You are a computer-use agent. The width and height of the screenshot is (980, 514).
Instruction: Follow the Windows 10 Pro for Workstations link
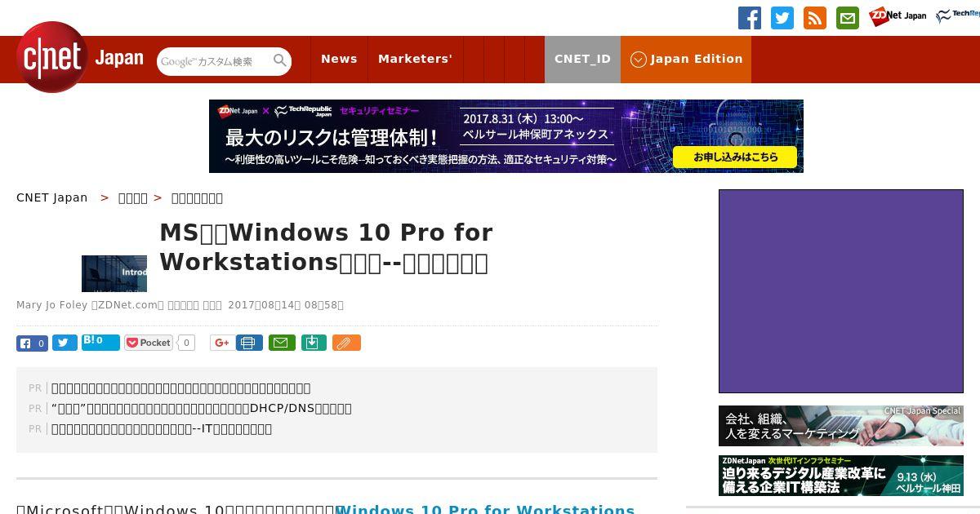tap(485, 509)
